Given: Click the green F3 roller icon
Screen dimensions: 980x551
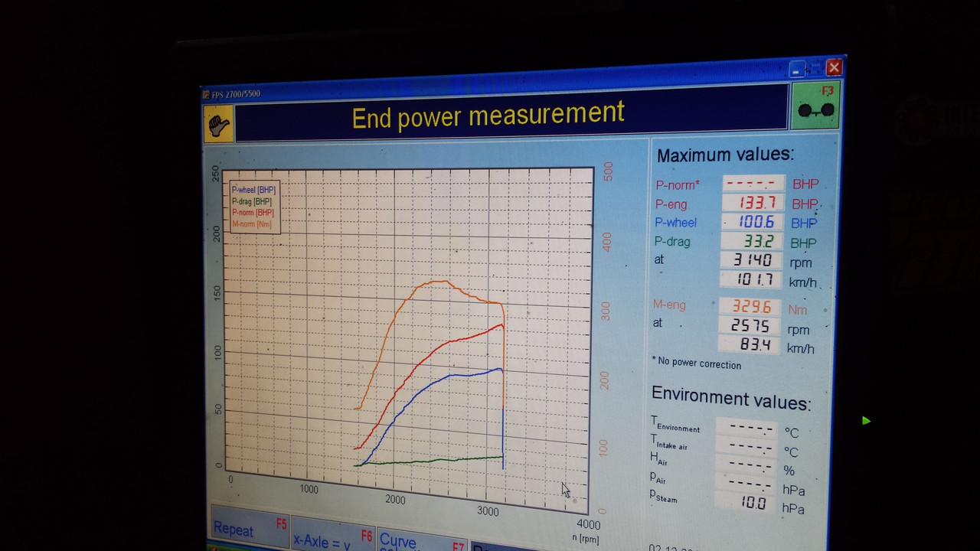Looking at the screenshot, I should (x=815, y=105).
